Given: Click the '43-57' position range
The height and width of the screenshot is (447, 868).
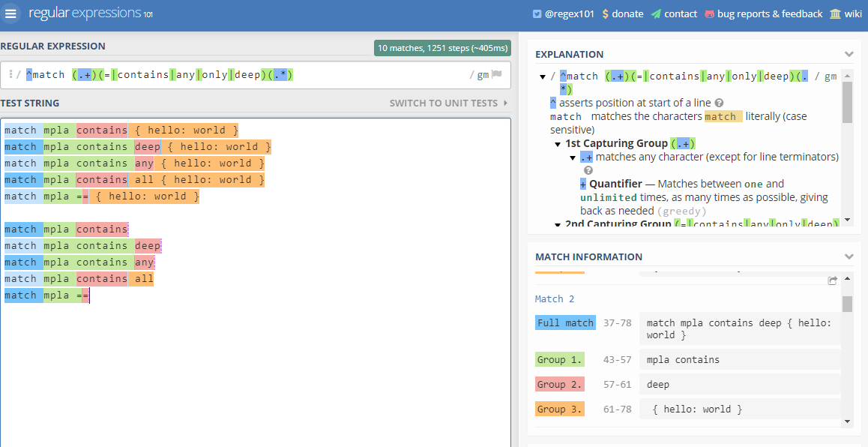Looking at the screenshot, I should 617,359.
